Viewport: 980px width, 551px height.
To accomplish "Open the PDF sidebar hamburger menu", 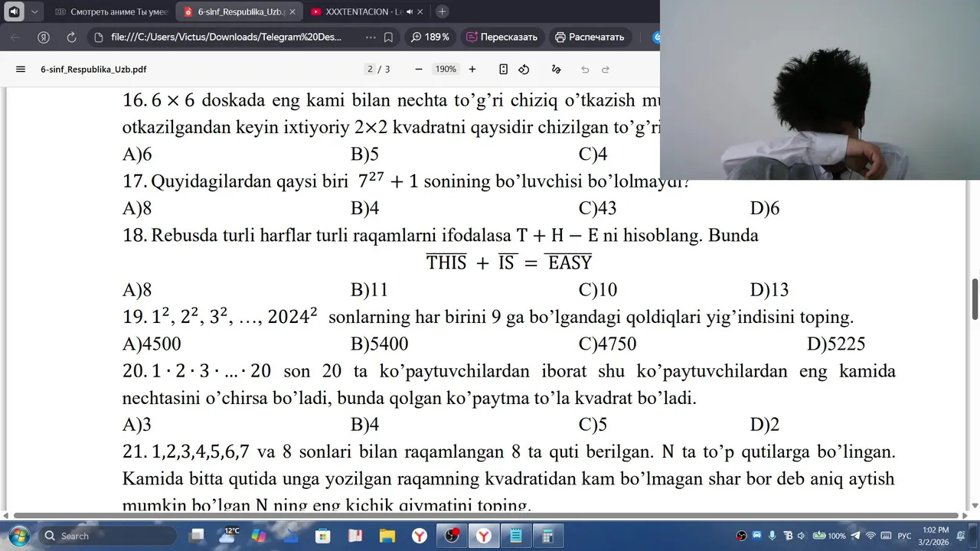I will pos(21,69).
